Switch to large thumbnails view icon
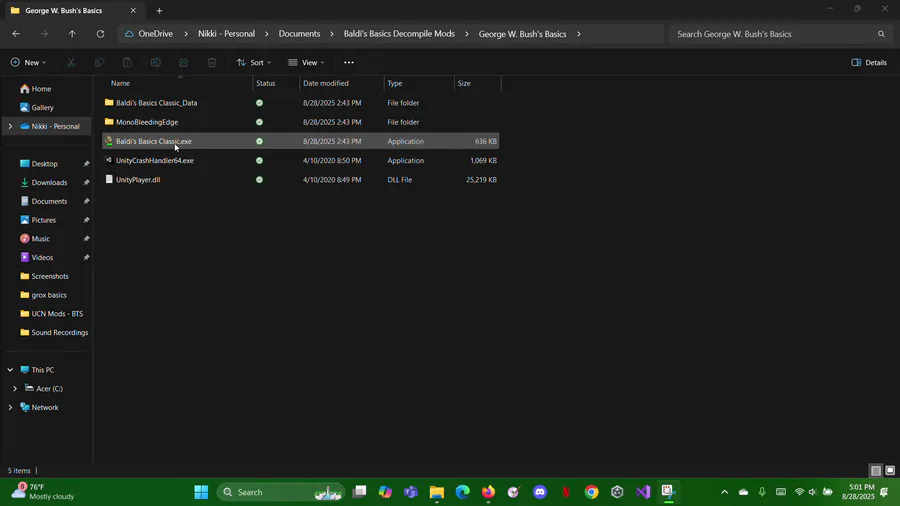900x506 pixels. (890, 470)
